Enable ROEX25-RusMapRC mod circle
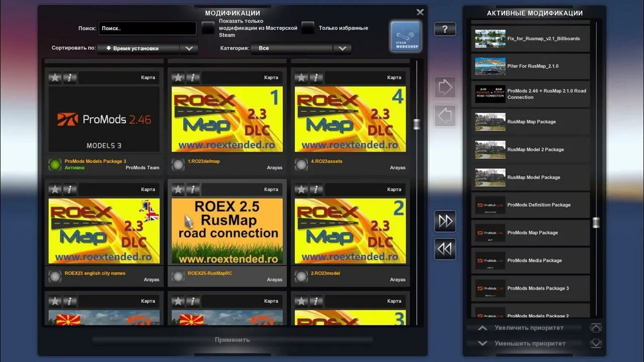Screen dimensions: 644x362 (178, 276)
